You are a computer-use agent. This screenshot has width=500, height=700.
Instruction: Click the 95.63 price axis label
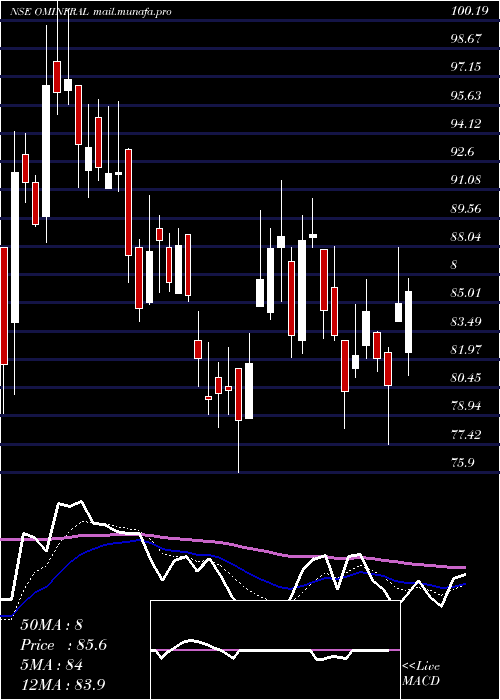coord(467,96)
